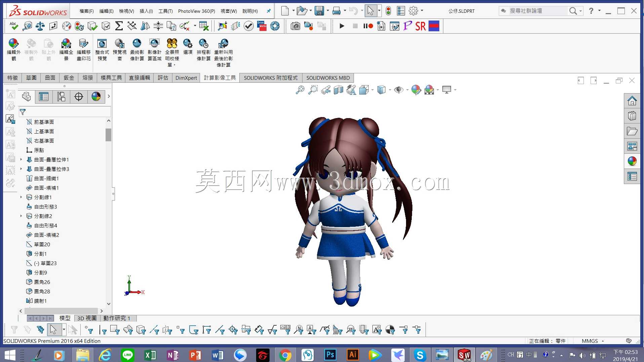Toggle the filter solid bodies selection filter
This screenshot has width=644, height=362.
pyautogui.click(x=141, y=330)
